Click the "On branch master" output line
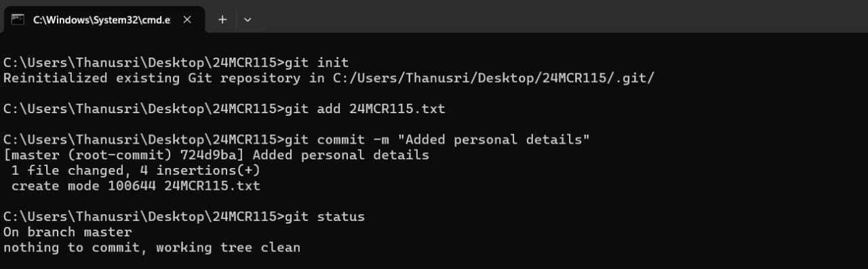 pos(68,232)
